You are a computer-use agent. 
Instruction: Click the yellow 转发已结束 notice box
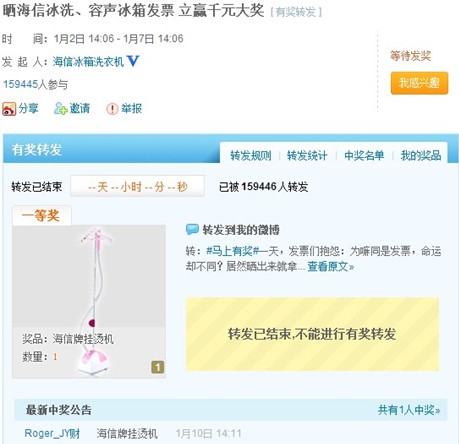312,334
